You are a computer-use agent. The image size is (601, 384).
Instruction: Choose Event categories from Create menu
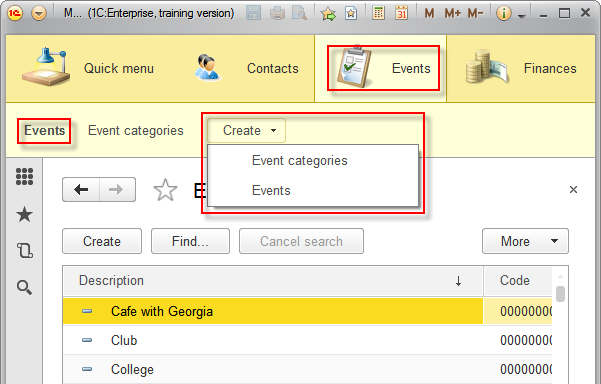tap(300, 160)
